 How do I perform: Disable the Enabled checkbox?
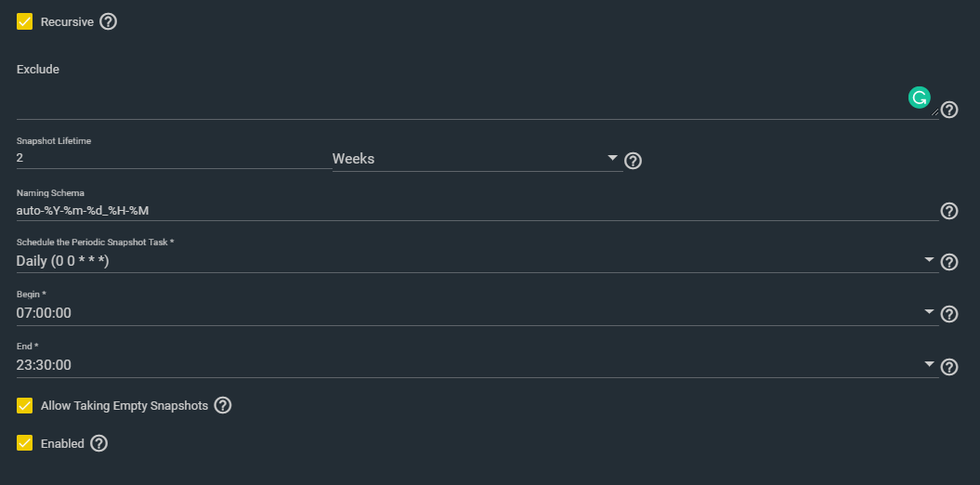(24, 443)
